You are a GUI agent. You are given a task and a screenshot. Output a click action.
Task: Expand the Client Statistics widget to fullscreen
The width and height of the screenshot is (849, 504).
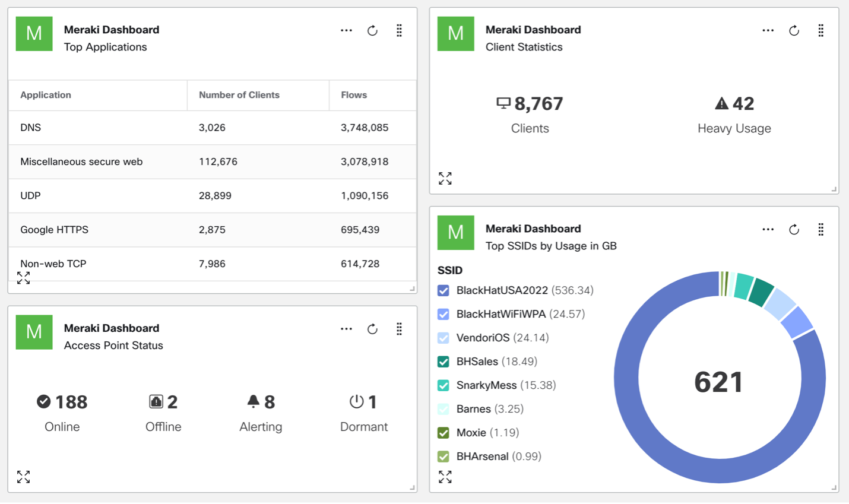tap(445, 178)
